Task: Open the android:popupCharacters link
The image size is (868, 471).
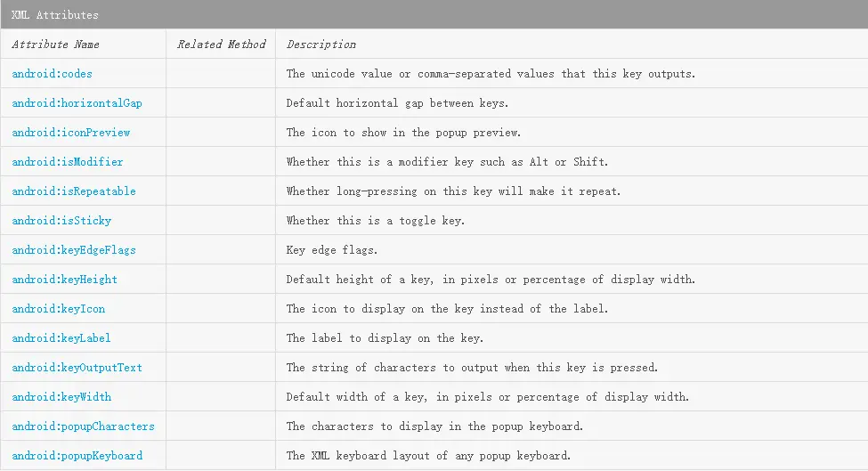Action: click(83, 426)
